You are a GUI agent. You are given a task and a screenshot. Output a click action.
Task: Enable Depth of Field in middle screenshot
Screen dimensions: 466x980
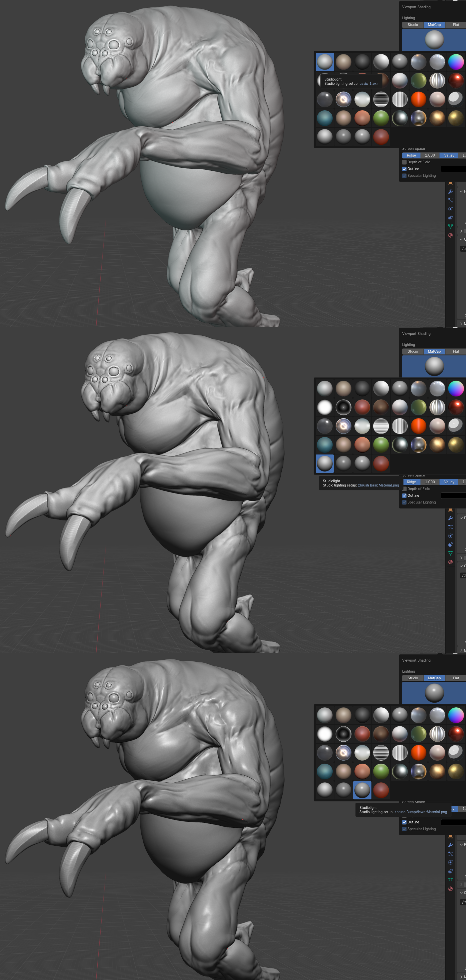point(404,489)
